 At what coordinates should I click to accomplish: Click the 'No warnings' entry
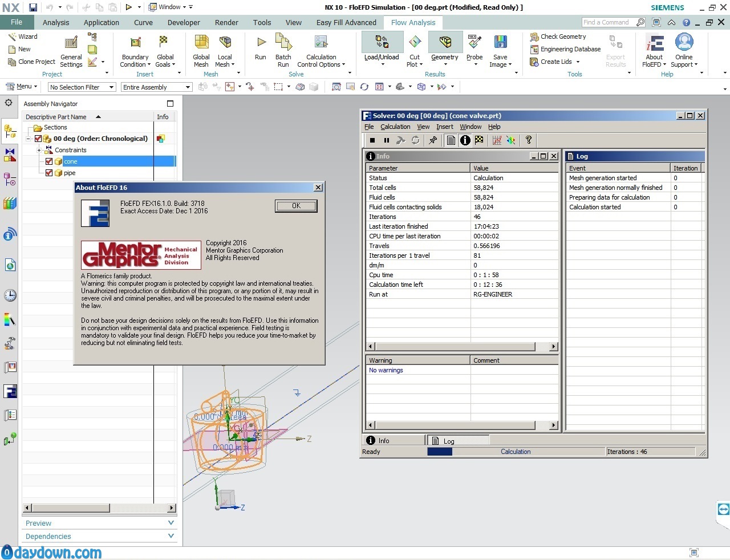tap(386, 370)
